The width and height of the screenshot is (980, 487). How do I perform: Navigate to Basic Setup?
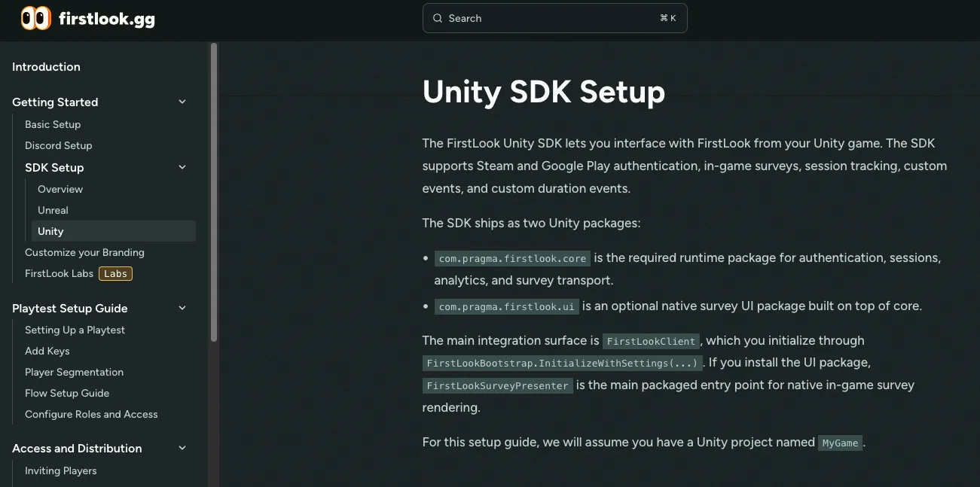pos(53,124)
